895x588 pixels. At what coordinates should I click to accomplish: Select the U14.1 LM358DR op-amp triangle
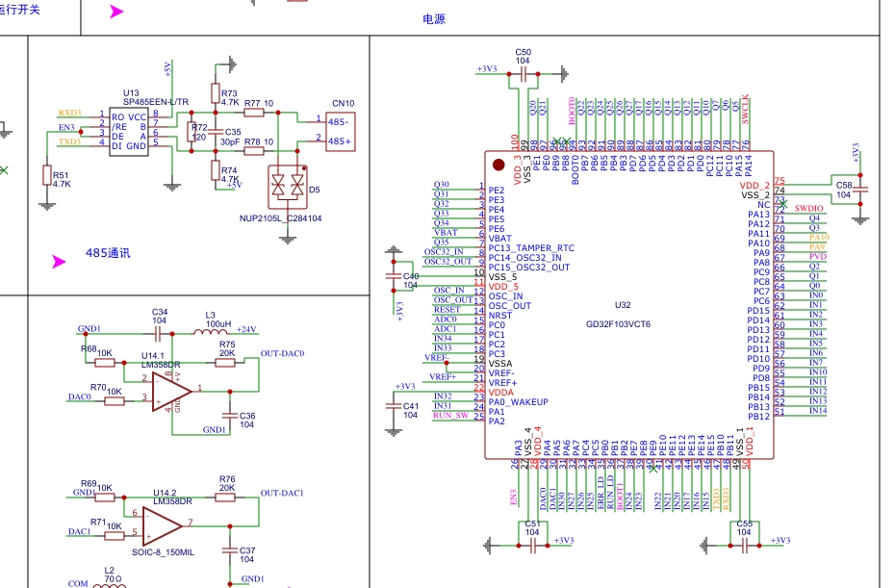click(x=172, y=392)
